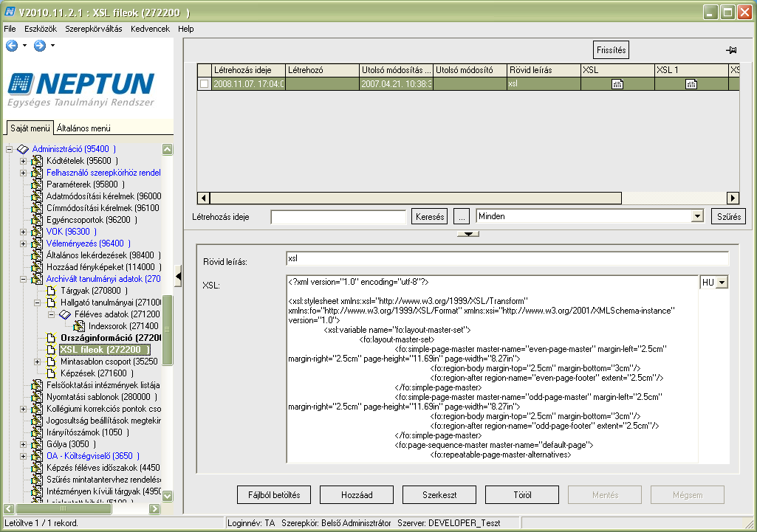
Task: Click the Irányítószámok item icon
Action: click(37, 432)
